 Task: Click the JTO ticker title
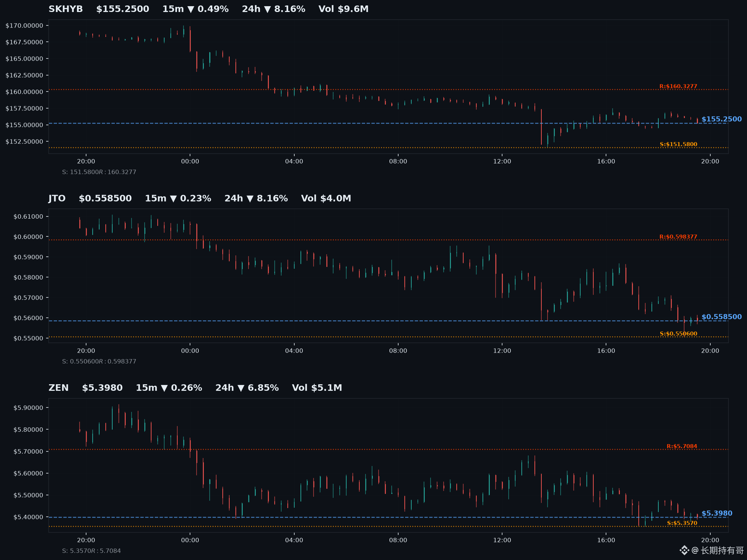point(57,199)
